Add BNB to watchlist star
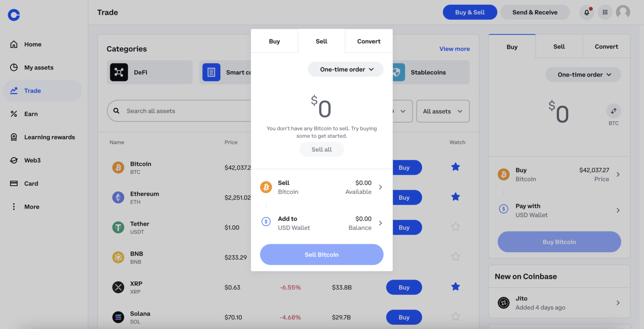Viewport: 644px width, 329px height. coord(456,257)
